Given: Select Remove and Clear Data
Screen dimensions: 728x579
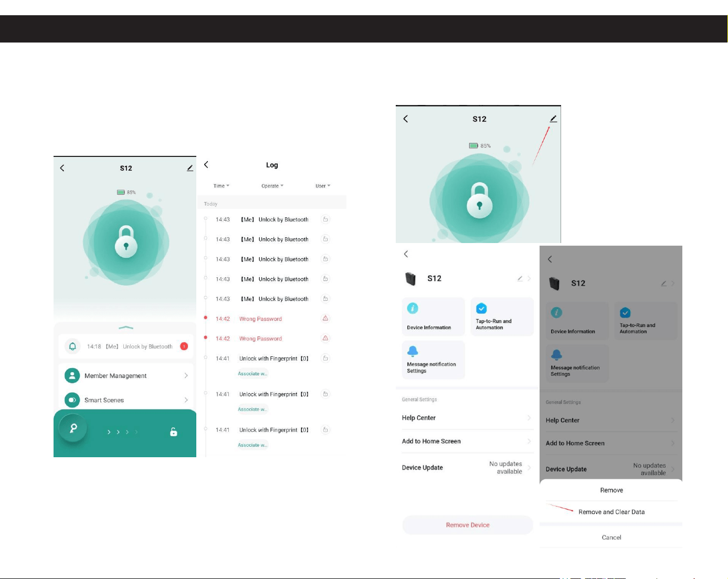Looking at the screenshot, I should coord(611,512).
